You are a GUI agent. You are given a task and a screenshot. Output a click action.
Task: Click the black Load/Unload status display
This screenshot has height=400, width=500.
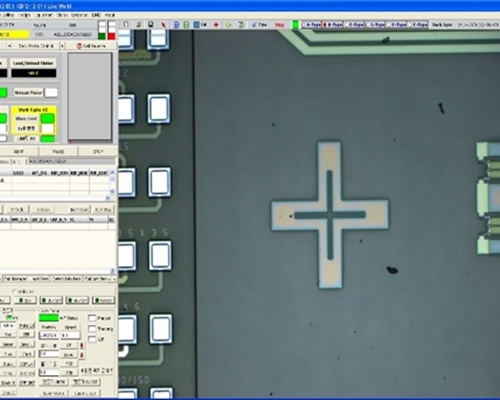pos(34,73)
